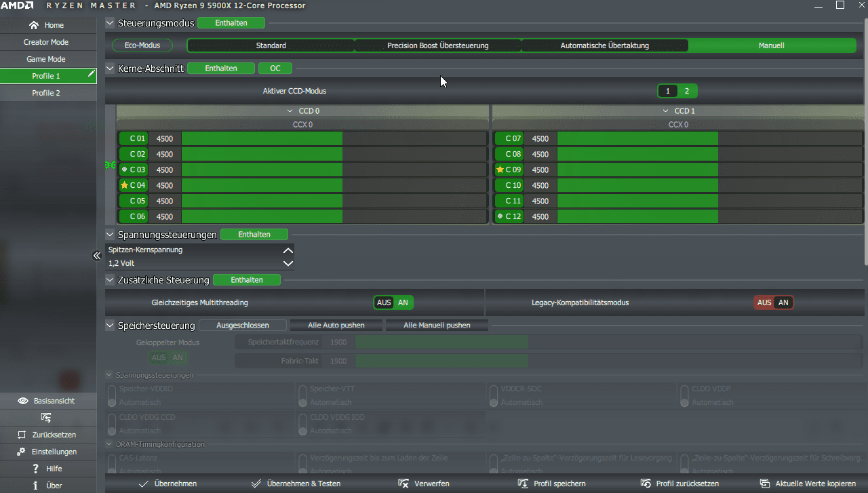Click the Profil speichern save icon
This screenshot has height=493, width=868.
pos(523,484)
